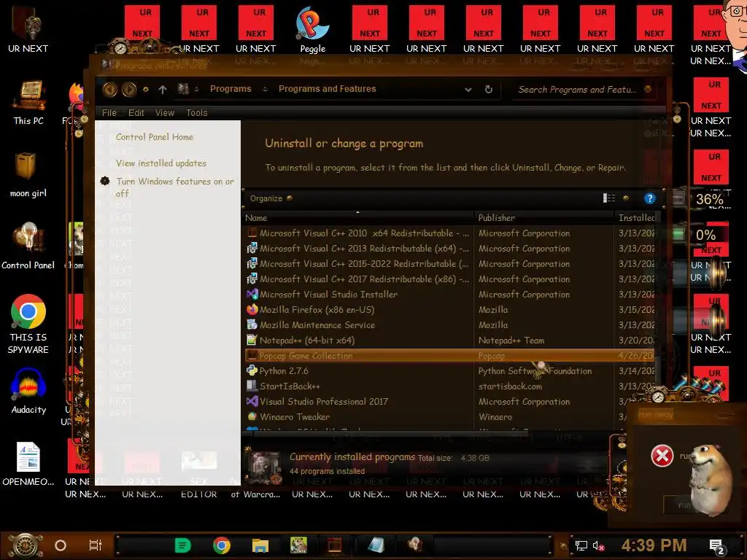Select Notepad++ (64-bit x64) row
The width and height of the screenshot is (747, 560).
click(449, 340)
